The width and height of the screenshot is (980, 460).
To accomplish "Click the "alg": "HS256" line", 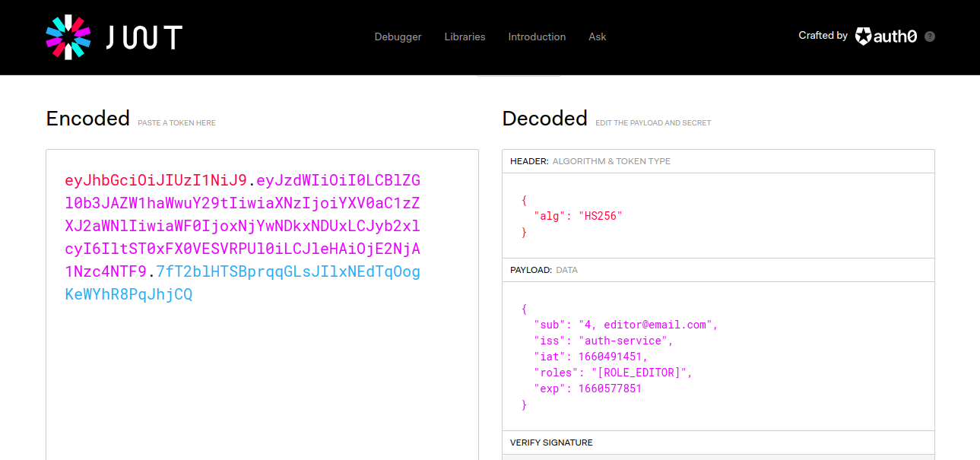I will point(578,216).
